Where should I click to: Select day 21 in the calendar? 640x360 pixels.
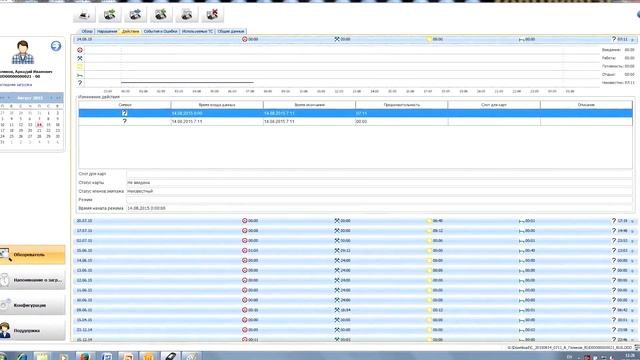[39, 130]
